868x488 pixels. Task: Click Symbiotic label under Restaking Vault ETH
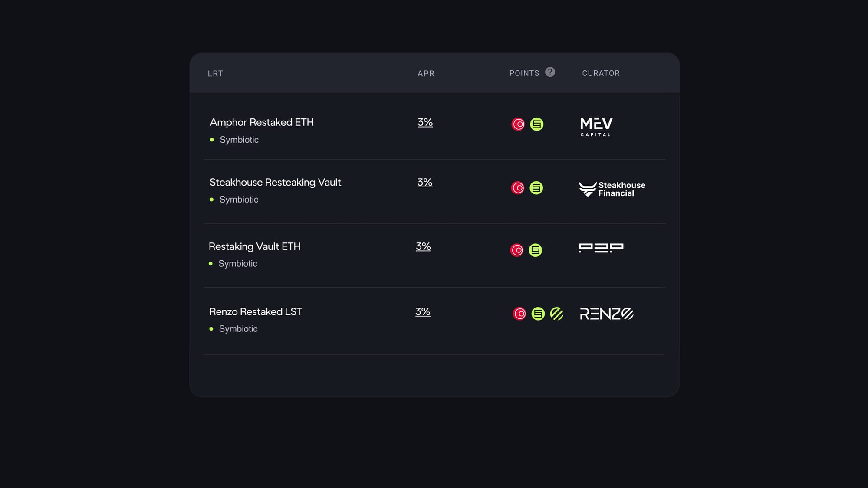click(x=237, y=264)
